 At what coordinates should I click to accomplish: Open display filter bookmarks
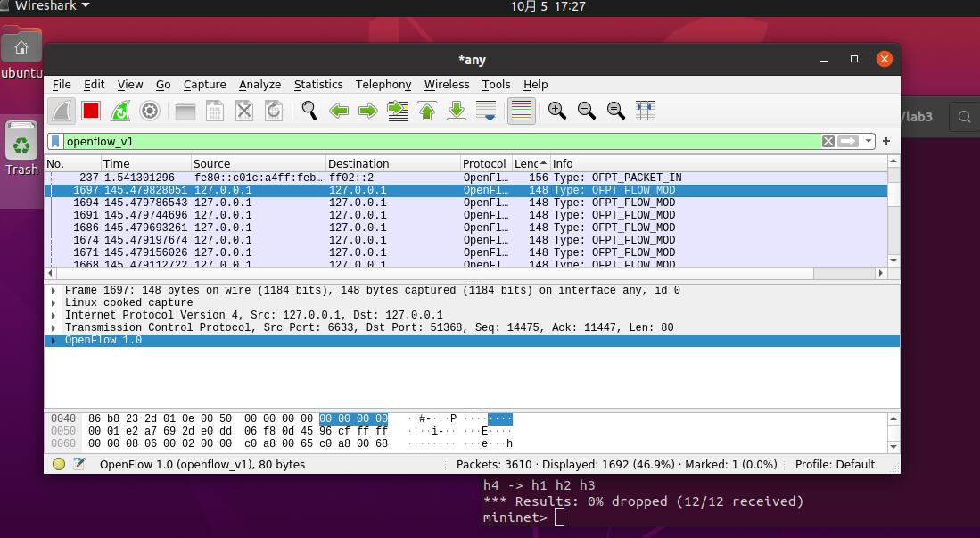coord(55,141)
